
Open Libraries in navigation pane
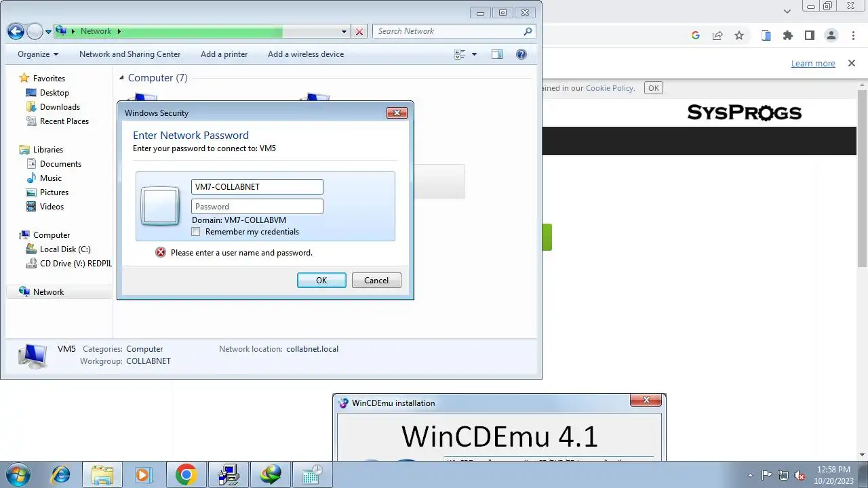point(47,150)
